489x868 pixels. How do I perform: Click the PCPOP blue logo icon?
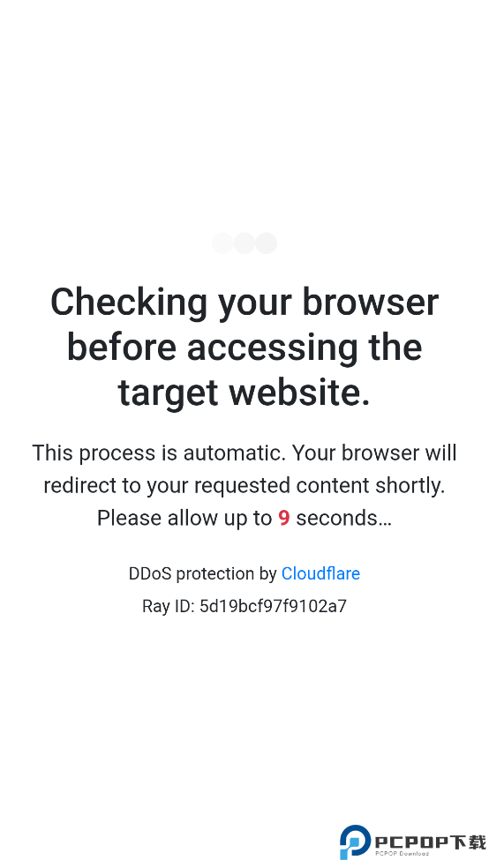pos(355,842)
